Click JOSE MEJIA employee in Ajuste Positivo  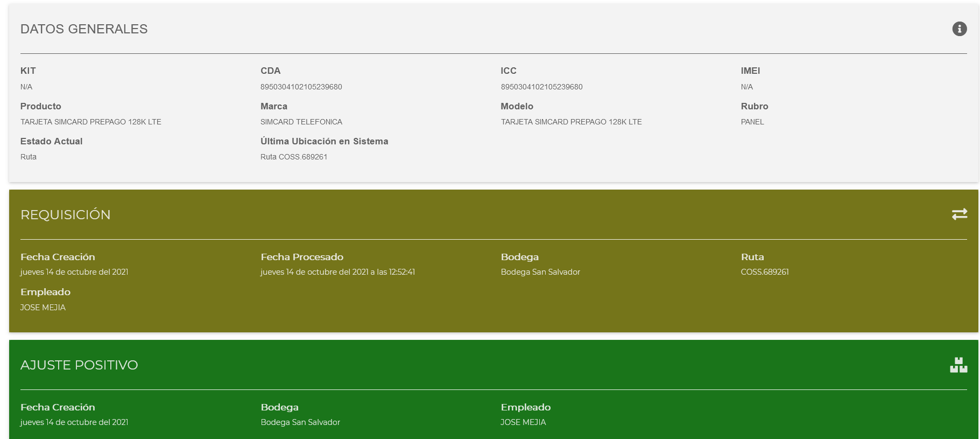coord(523,422)
